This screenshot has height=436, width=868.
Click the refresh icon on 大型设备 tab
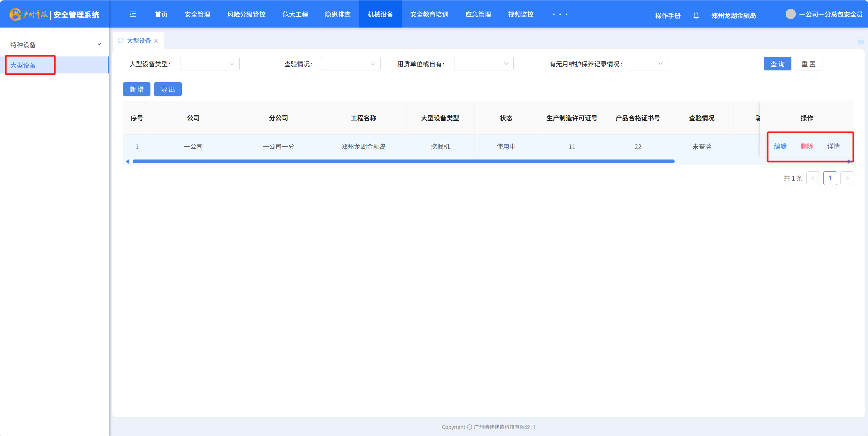[120, 40]
